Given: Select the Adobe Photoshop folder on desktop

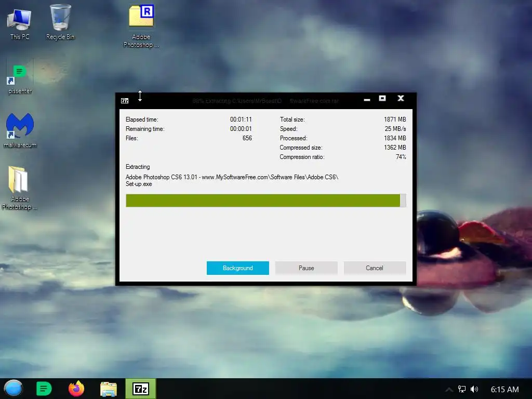Looking at the screenshot, I should (x=19, y=188).
